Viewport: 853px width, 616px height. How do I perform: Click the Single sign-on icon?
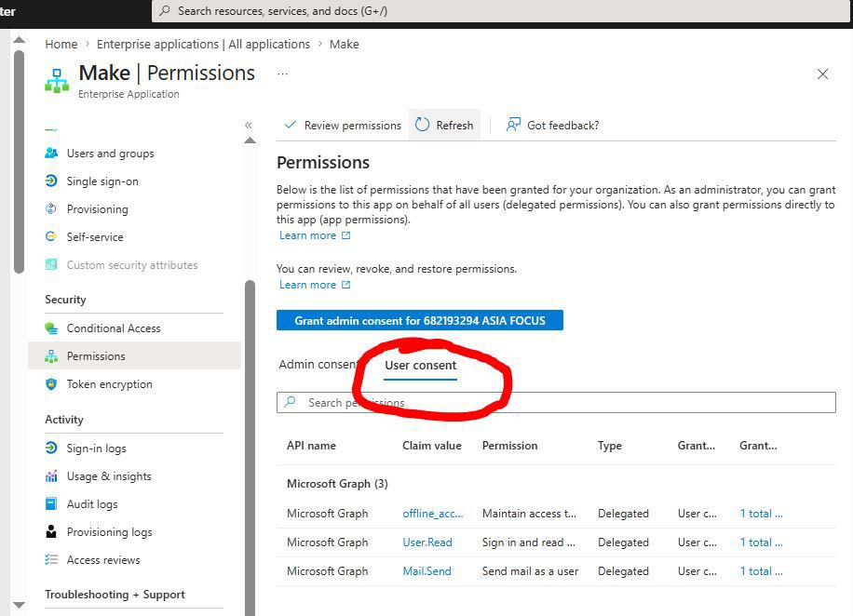(51, 181)
